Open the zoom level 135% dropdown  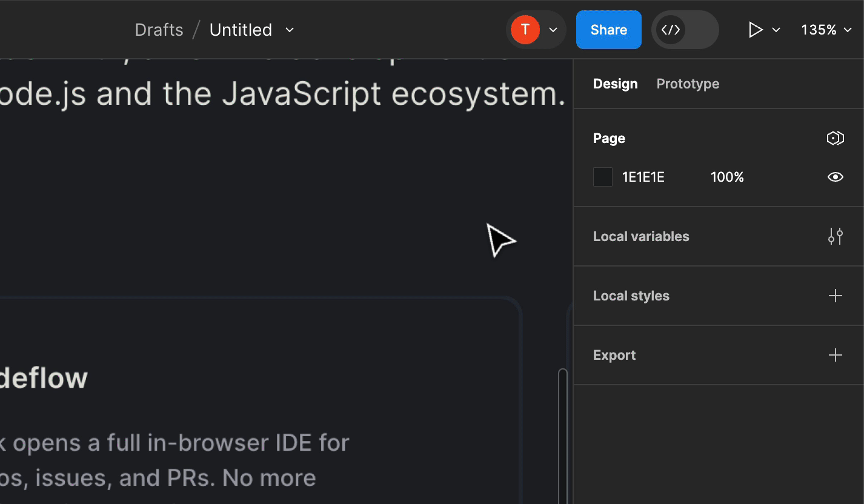825,29
